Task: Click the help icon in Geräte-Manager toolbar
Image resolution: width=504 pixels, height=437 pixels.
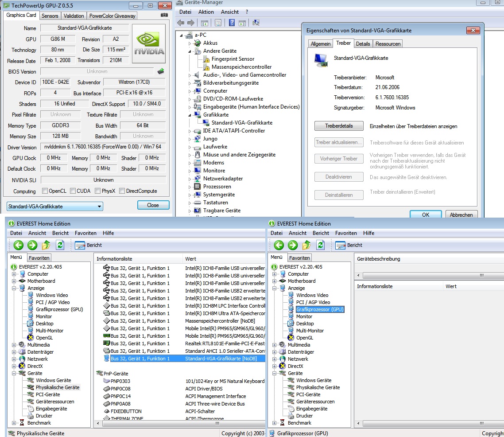Action: pos(232,23)
